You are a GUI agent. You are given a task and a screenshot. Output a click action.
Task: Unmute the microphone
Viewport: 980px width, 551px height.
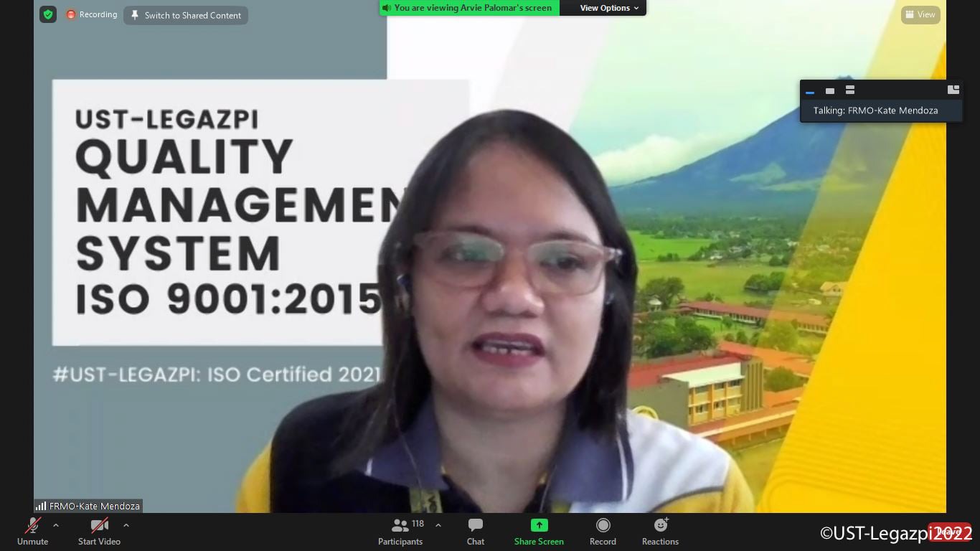(32, 532)
